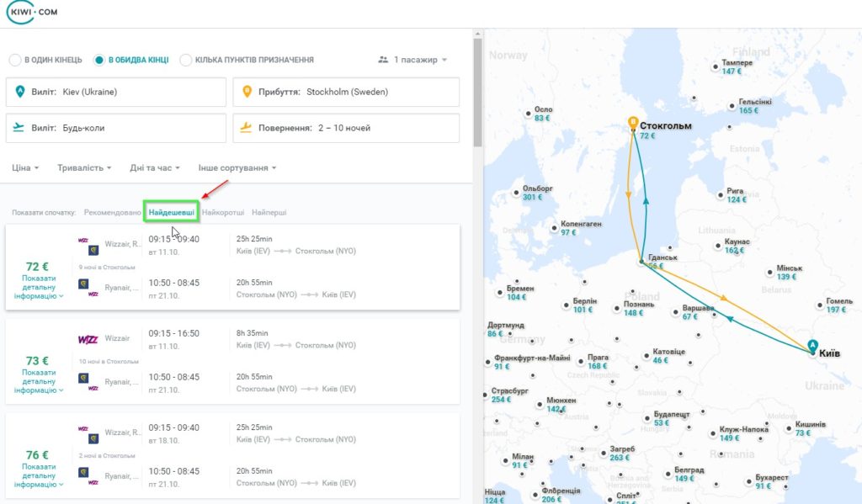
Task: Sort results by Найперші
Action: pyautogui.click(x=269, y=212)
